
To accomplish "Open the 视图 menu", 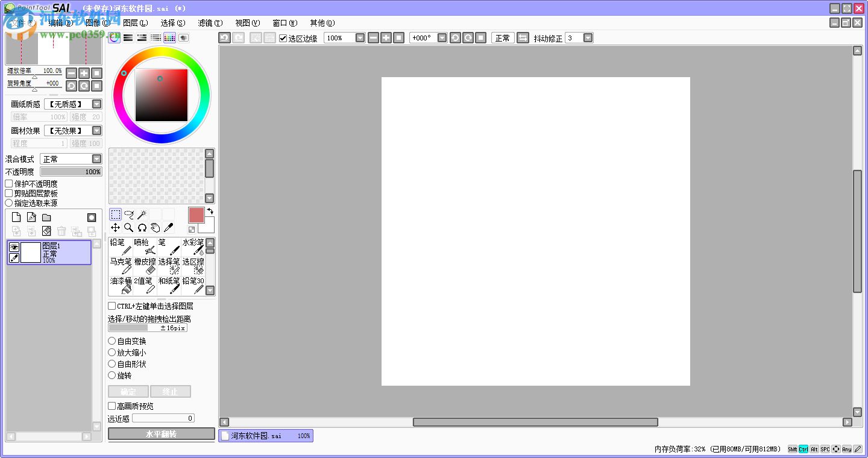I will point(248,23).
